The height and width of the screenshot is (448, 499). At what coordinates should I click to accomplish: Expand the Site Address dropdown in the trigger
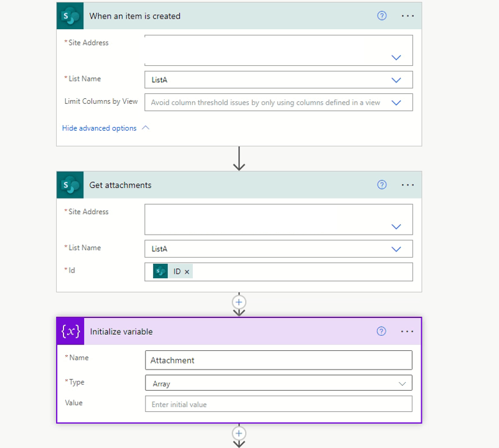click(396, 57)
